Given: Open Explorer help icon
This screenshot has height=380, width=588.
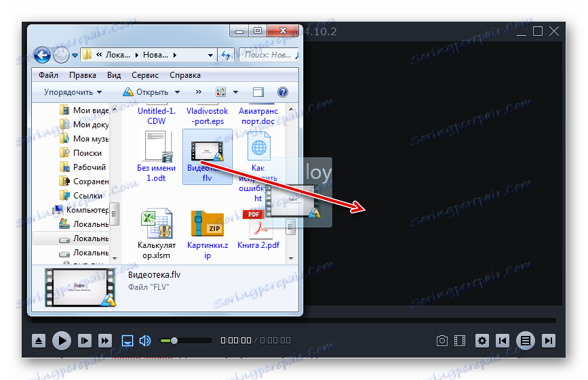Looking at the screenshot, I should 283,92.
